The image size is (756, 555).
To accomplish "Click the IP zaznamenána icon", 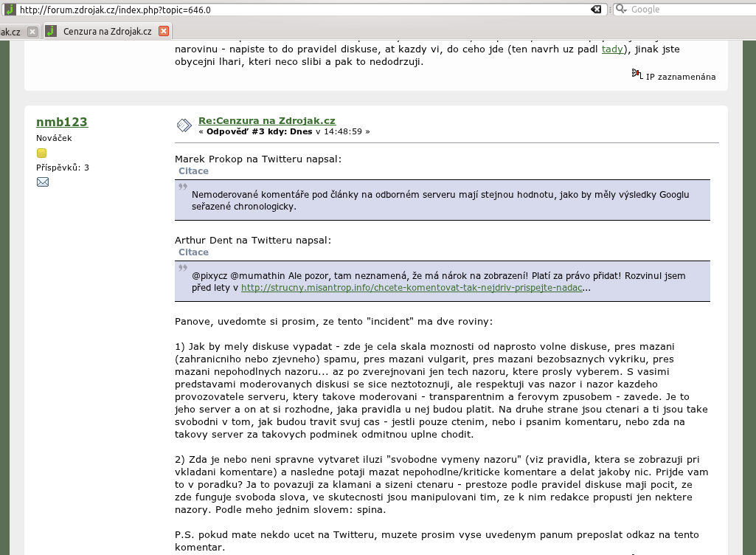I will [637, 74].
